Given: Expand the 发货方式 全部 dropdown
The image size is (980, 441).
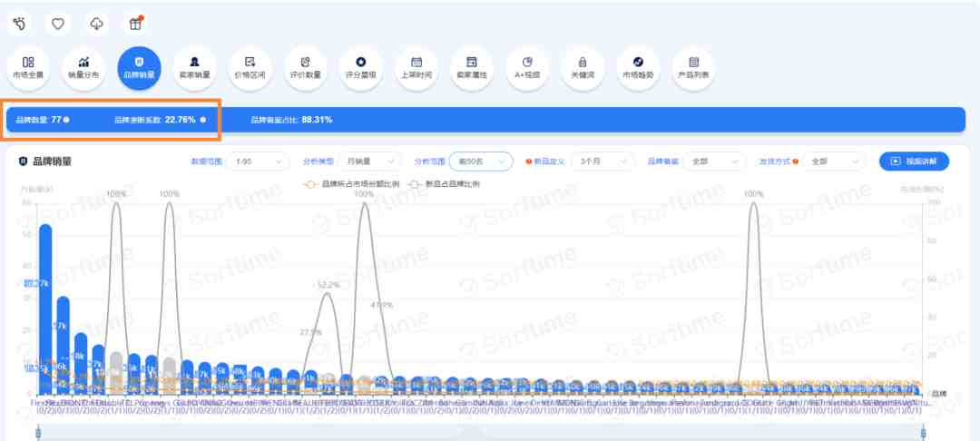Looking at the screenshot, I should pos(835,162).
